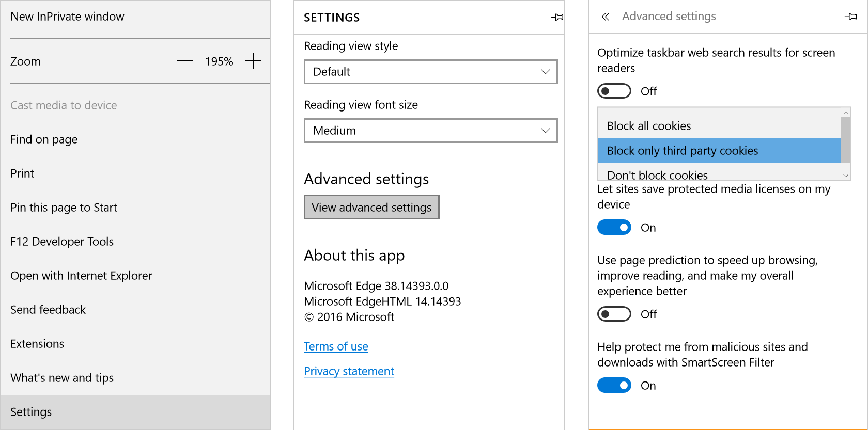Select Cast media to device
The height and width of the screenshot is (430, 868).
click(x=135, y=105)
